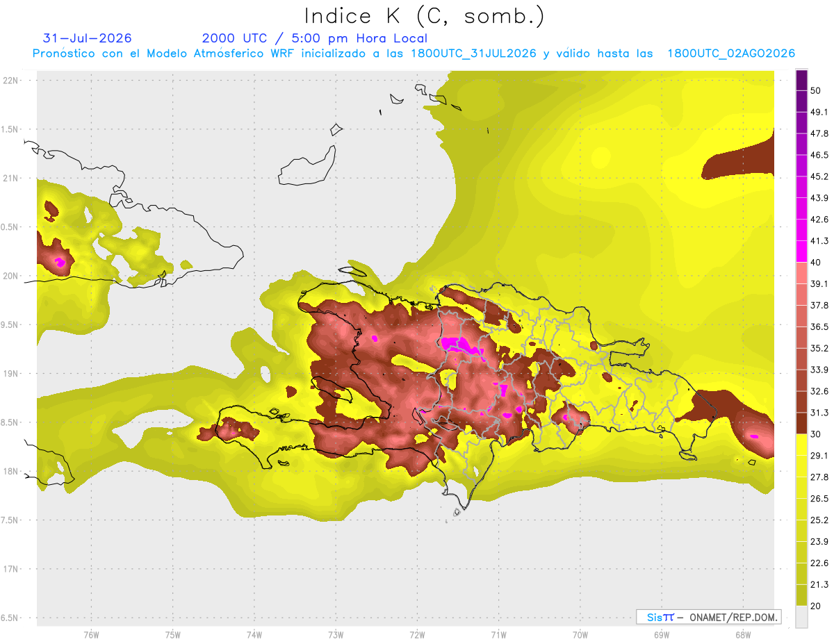
Task: Click the "35.2" colorbar label
Action: (819, 348)
